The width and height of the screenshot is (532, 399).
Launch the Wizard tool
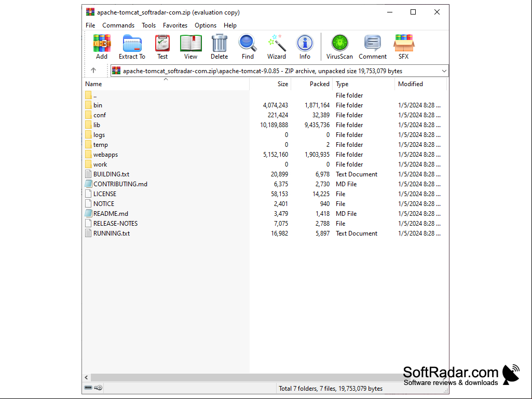click(277, 47)
